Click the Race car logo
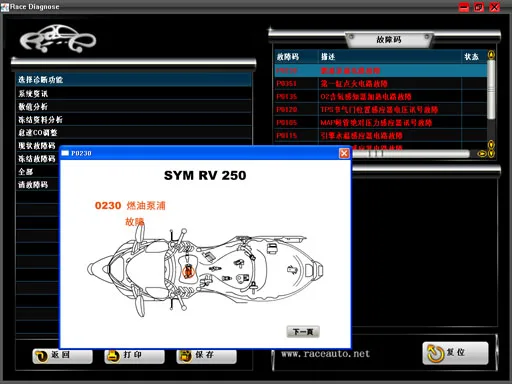The width and height of the screenshot is (512, 384). 58,39
